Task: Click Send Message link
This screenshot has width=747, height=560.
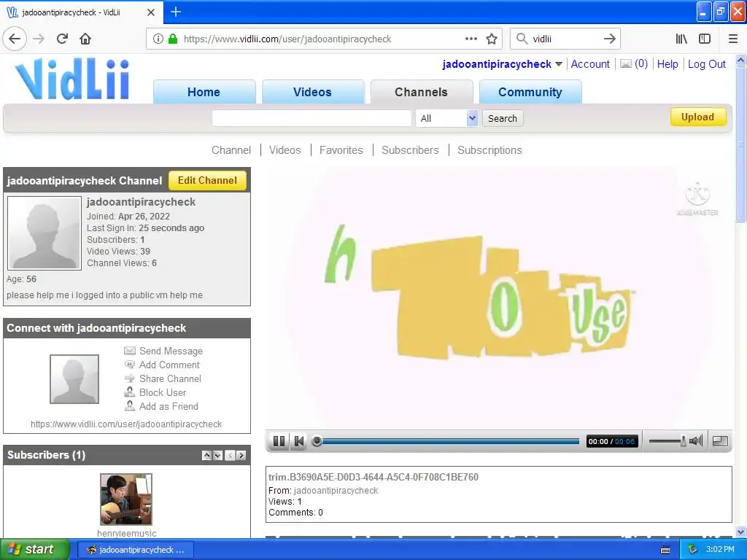Action: click(171, 351)
